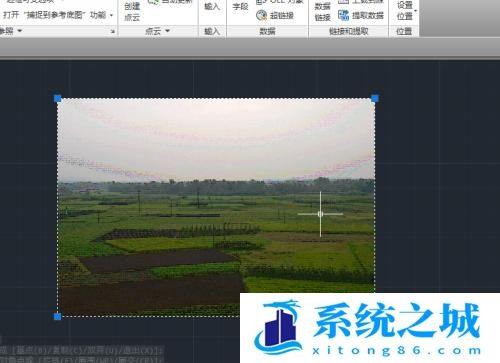This screenshot has width=500, height=363.
Task: Click the 链接和提取 panel title
Action: tap(348, 31)
